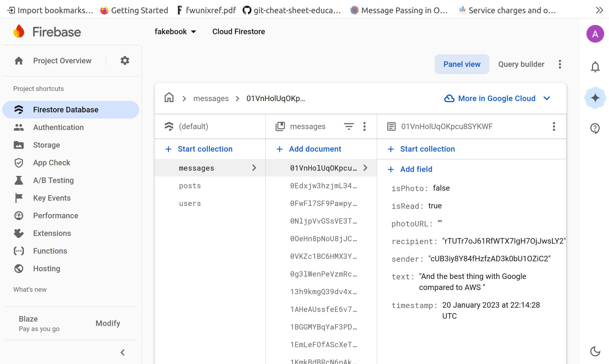The height and width of the screenshot is (364, 609).
Task: Select Firestore Database in the sidebar
Action: click(71, 109)
